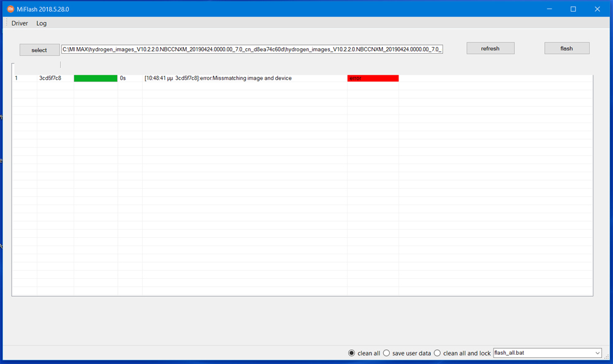
Task: Open the flash_all.bat script dropdown
Action: (547, 353)
